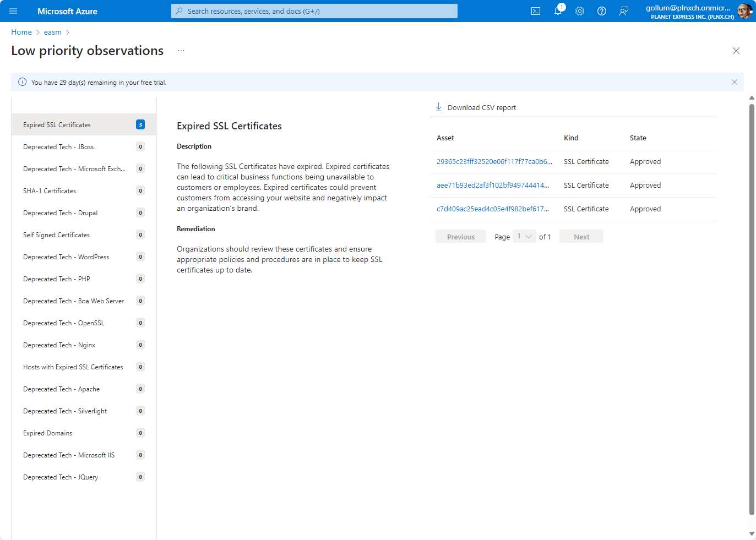Expand the breadcrumb chevron after easm
This screenshot has height=540, width=756.
(67, 32)
